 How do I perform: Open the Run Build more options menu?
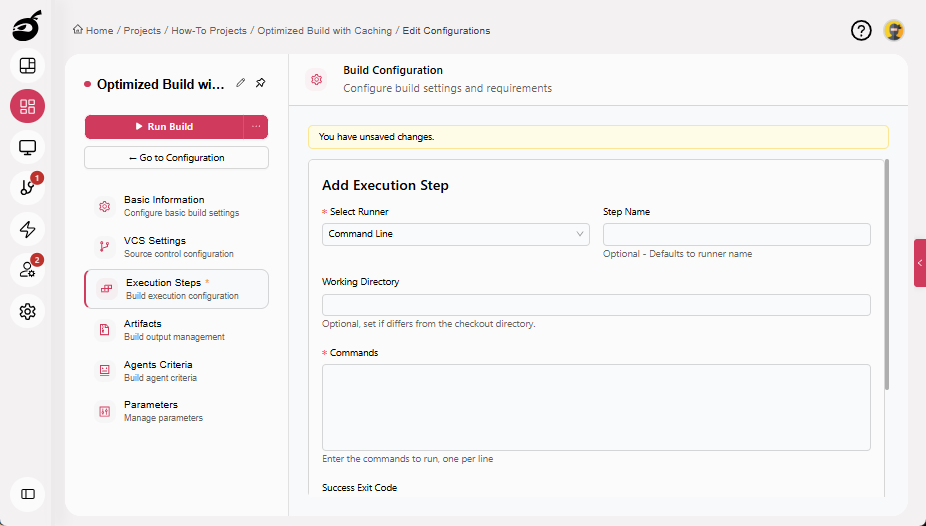pos(256,126)
